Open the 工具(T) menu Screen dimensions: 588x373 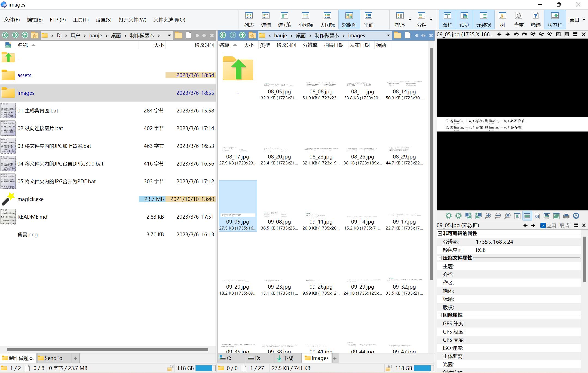pos(81,20)
